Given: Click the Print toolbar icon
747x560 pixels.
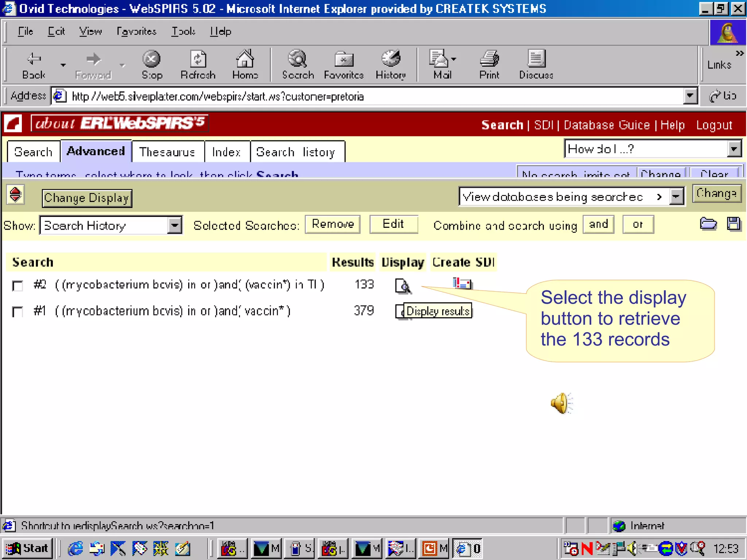Looking at the screenshot, I should click(489, 65).
